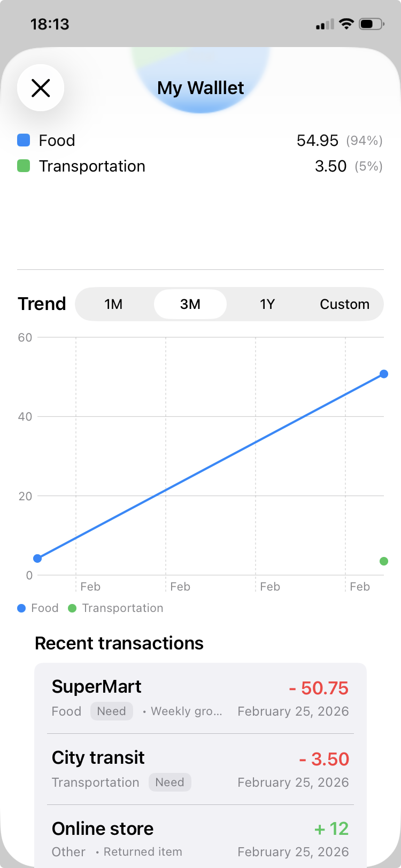Enable the 1Y trend period
The image size is (401, 868).
pos(267,304)
